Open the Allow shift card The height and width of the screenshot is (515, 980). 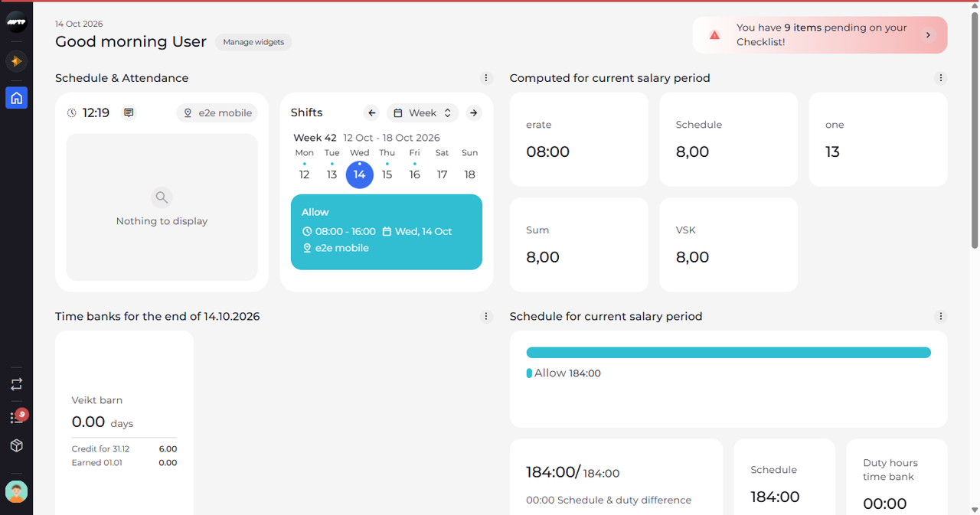click(387, 232)
